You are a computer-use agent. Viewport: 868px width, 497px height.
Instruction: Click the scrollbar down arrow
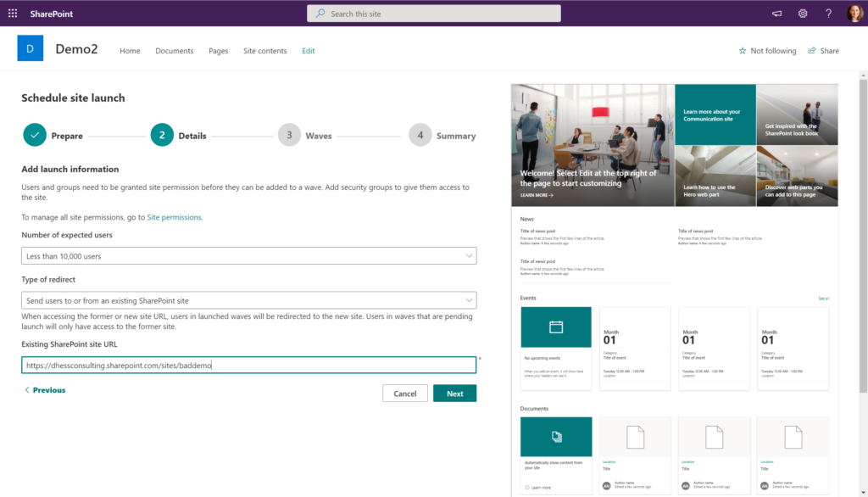[x=863, y=493]
